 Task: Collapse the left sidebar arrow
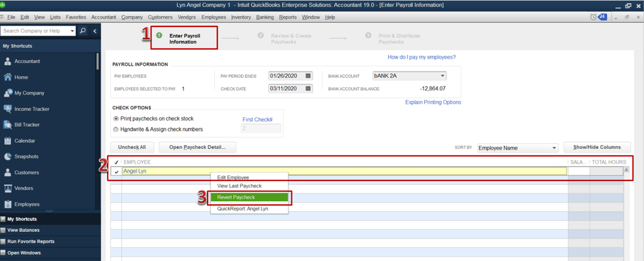coord(95,31)
